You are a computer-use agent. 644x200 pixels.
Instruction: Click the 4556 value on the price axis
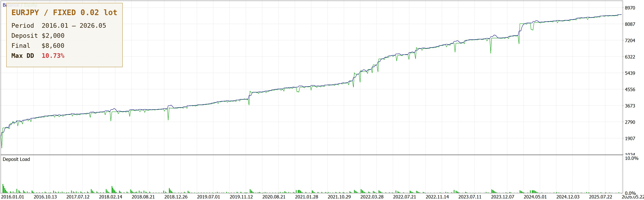[630, 89]
